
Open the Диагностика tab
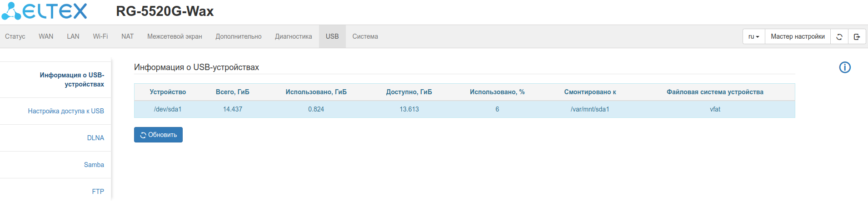point(293,36)
